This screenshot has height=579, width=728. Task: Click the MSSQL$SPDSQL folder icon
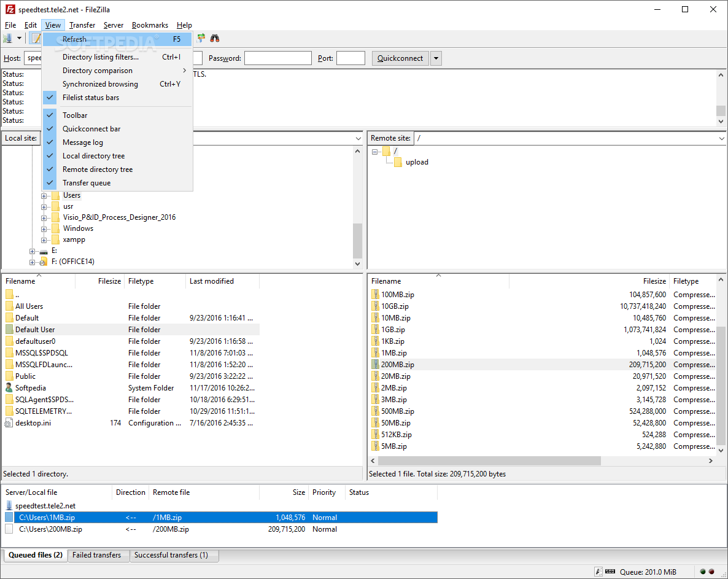(9, 353)
